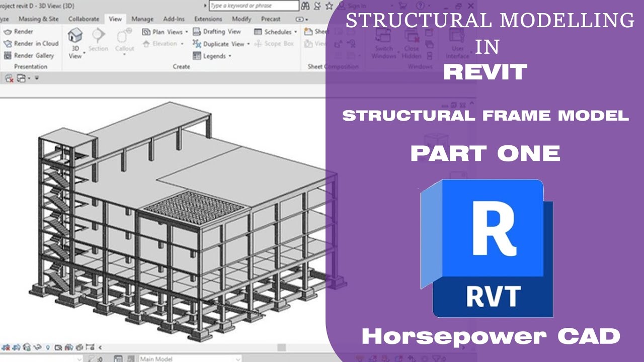Click the Close Hidden windows button

pyautogui.click(x=411, y=43)
